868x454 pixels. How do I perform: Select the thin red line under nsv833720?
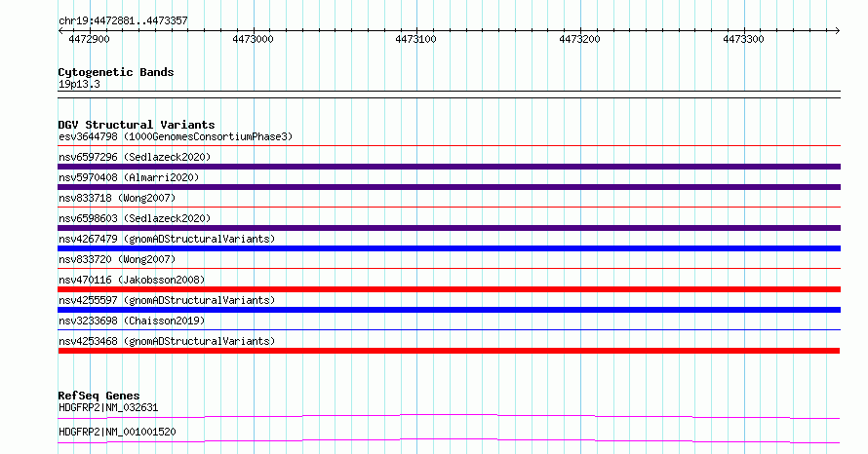449,269
